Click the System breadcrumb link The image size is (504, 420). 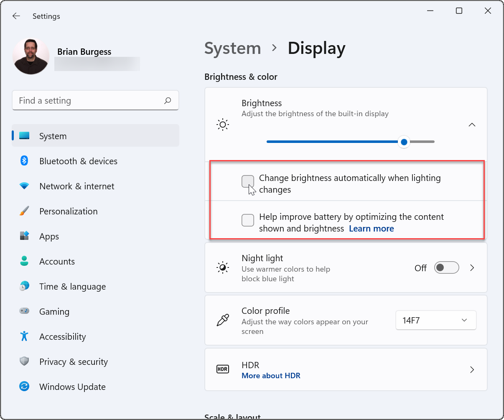pos(232,48)
